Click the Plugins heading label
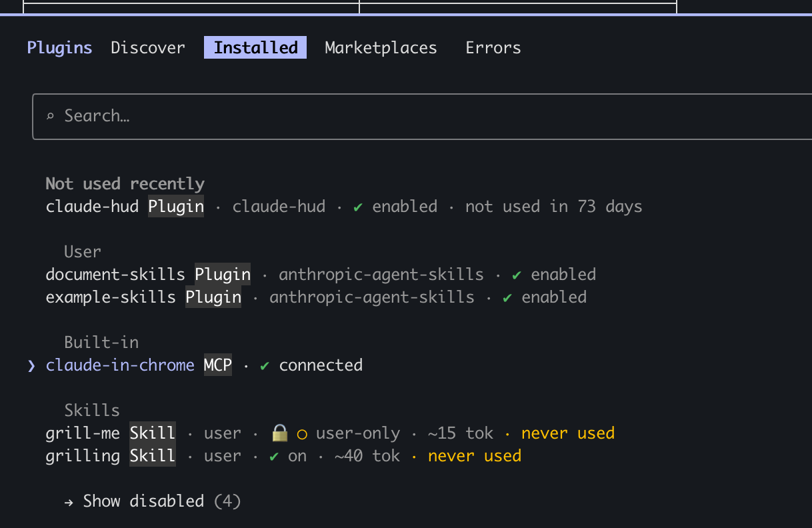The image size is (812, 528). [59, 48]
